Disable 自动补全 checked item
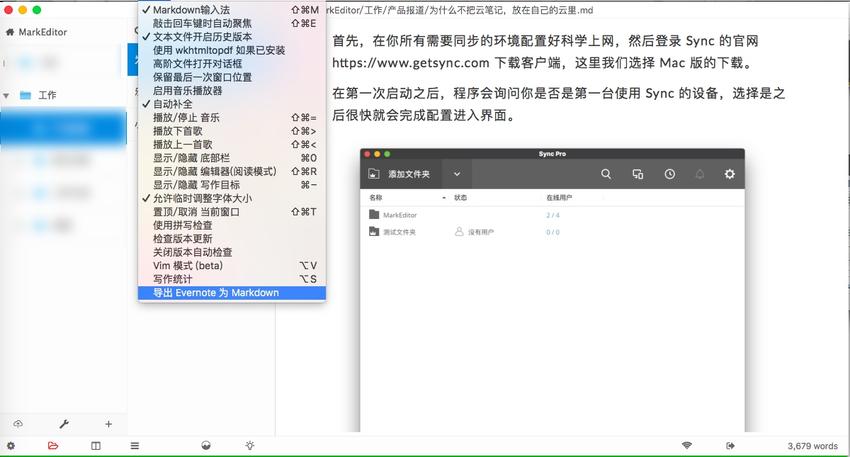Viewport: 850px width, 457px height. [232, 104]
